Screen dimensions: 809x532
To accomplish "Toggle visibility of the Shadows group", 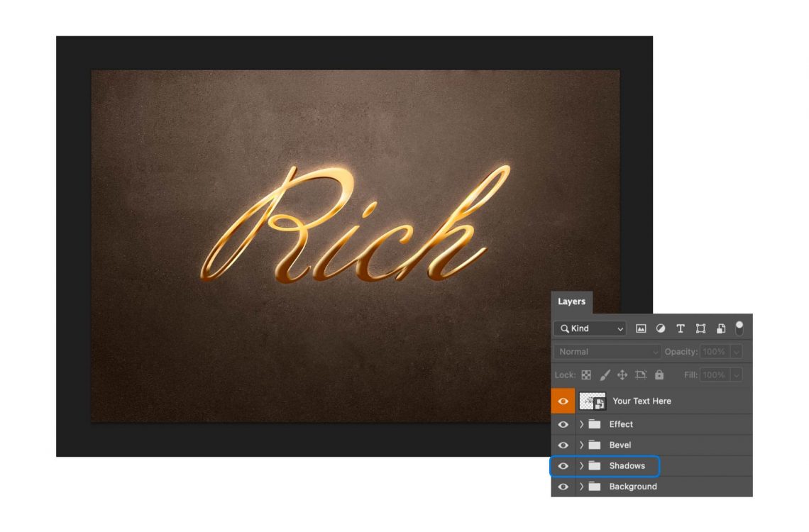I will click(x=563, y=466).
